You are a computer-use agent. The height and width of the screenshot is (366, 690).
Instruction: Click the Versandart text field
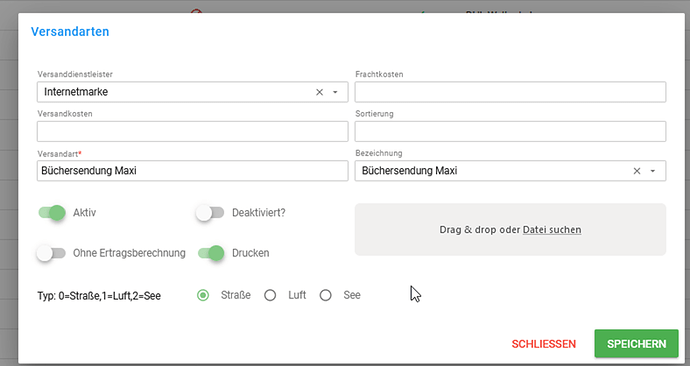click(x=192, y=171)
